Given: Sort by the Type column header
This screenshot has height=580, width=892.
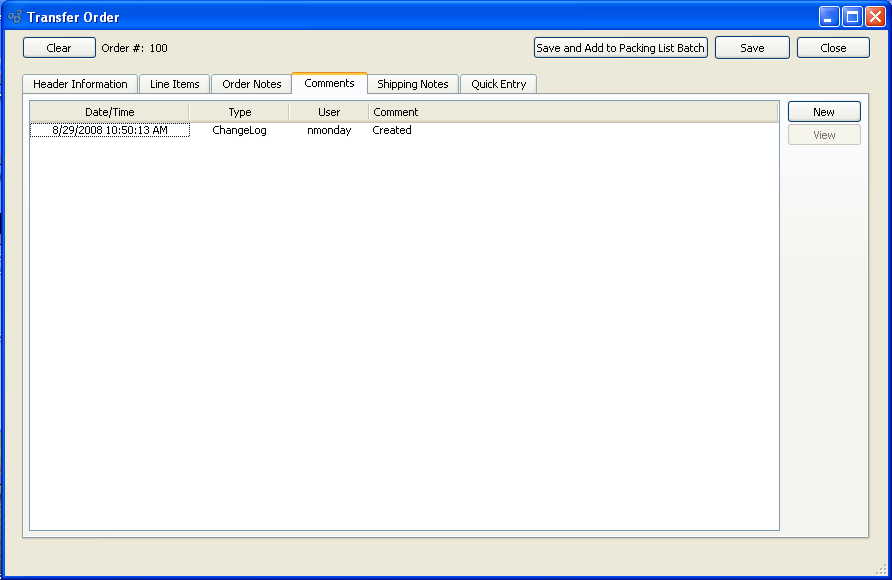Looking at the screenshot, I should (x=239, y=112).
